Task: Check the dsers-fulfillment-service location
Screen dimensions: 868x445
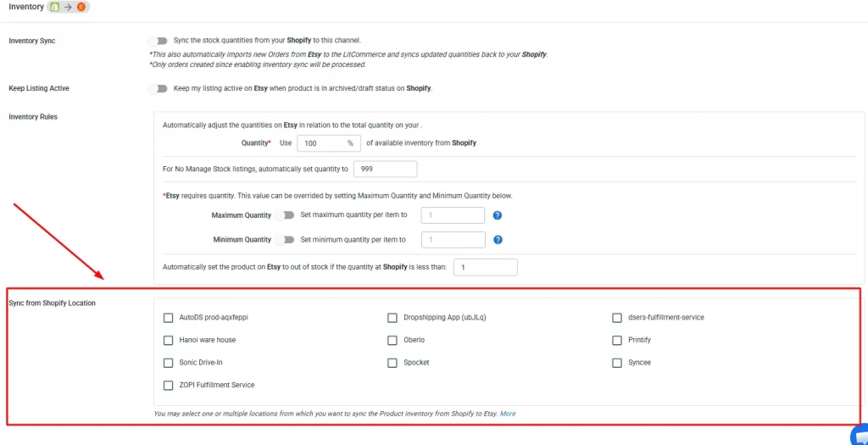Action: coord(617,318)
